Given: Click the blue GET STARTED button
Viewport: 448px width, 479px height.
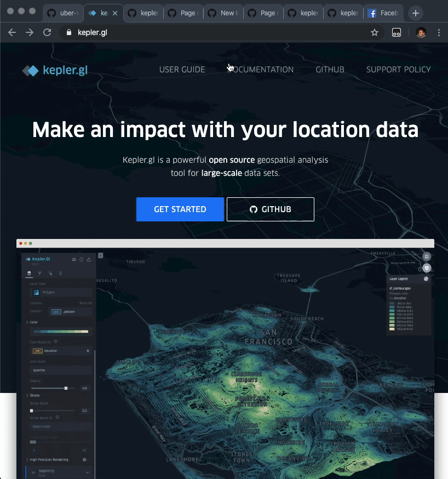Looking at the screenshot, I should [180, 209].
